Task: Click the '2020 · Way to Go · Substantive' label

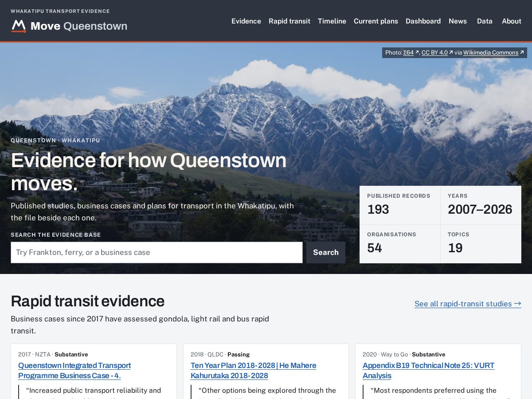Action: click(x=404, y=354)
